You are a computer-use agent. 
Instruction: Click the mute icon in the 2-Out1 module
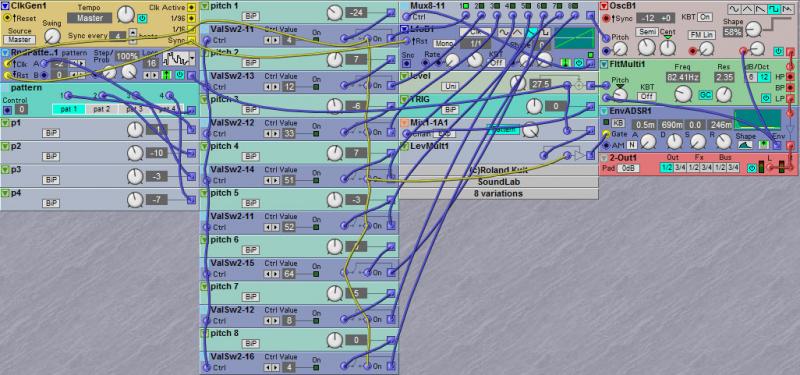point(752,168)
